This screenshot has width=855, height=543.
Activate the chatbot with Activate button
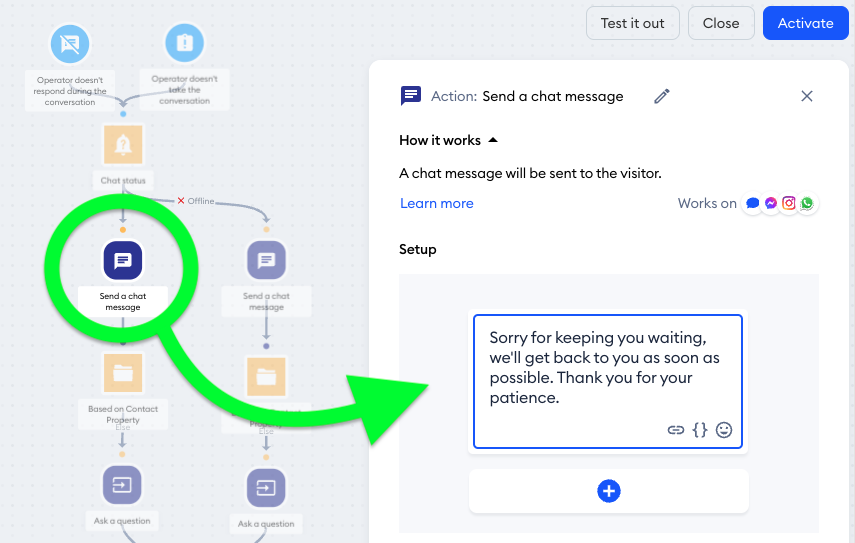click(x=805, y=23)
